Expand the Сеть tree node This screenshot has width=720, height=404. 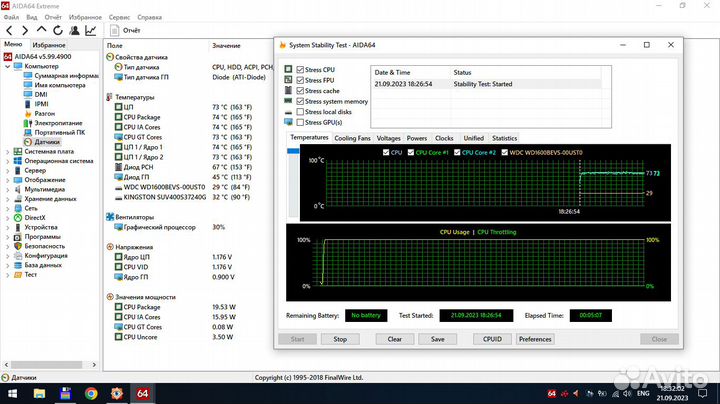[7, 208]
